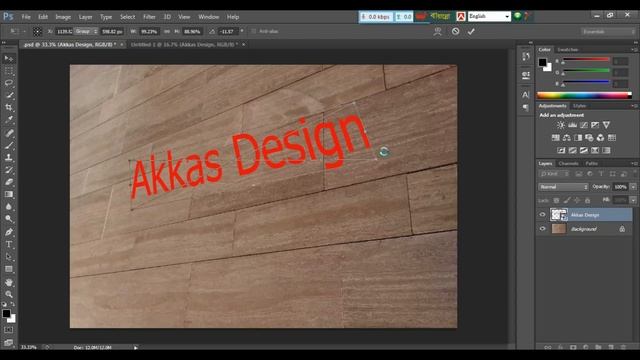This screenshot has height=360, width=640.
Task: Select the Zoom tool in toolbox
Action: 9,294
